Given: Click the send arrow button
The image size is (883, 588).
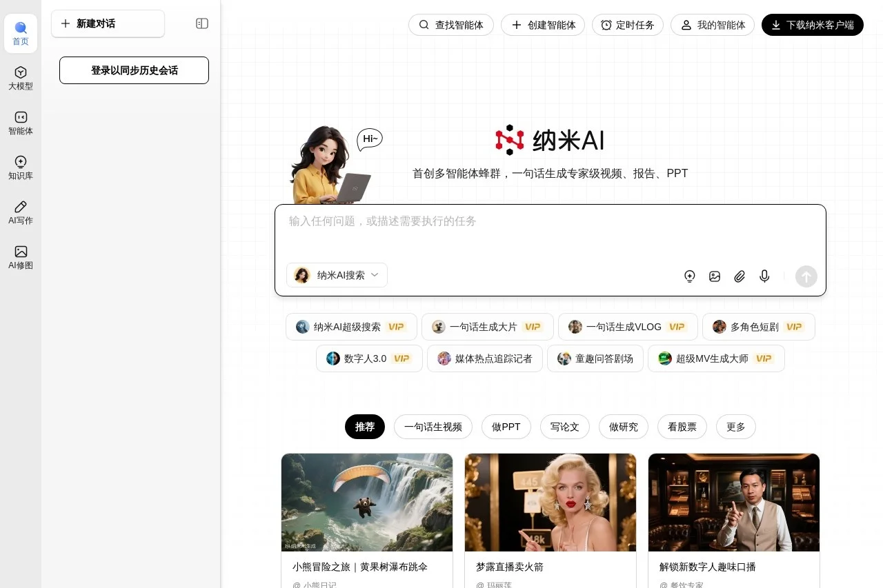Looking at the screenshot, I should (x=806, y=276).
